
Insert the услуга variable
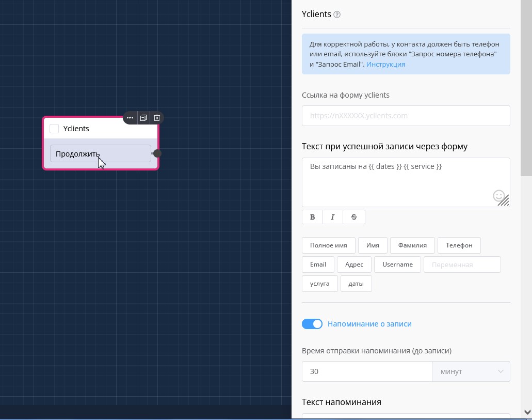tap(319, 284)
